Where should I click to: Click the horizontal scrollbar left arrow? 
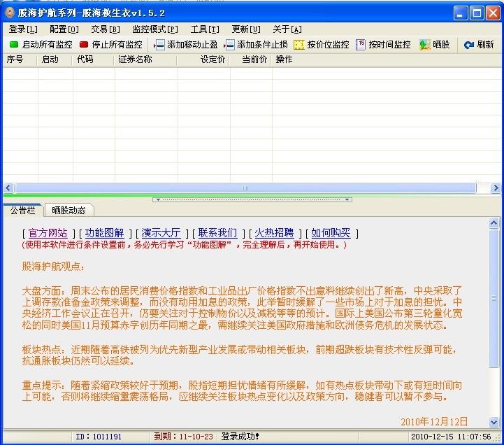(x=8, y=188)
